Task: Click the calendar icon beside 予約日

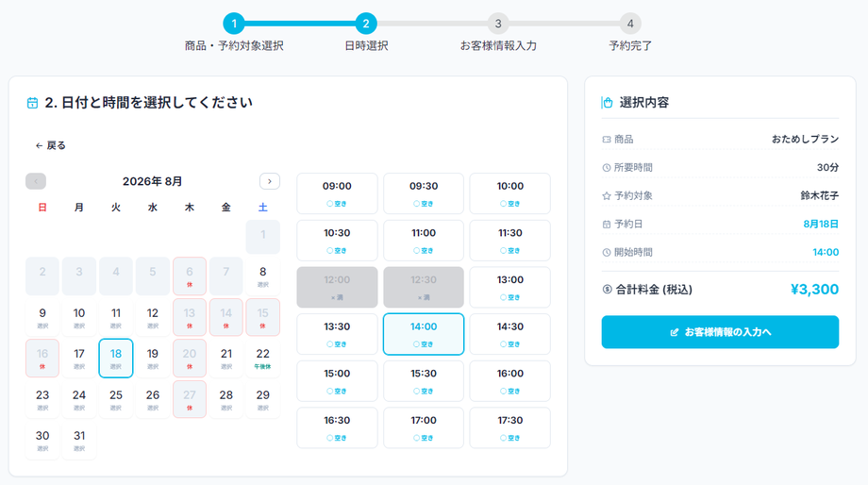Action: 607,225
